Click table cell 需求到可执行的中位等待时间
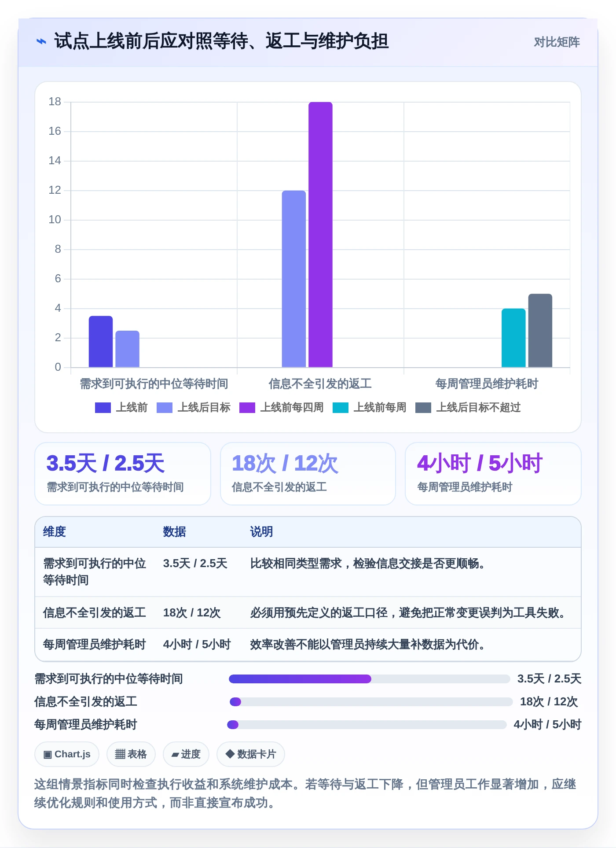This screenshot has height=848, width=616. point(95,572)
